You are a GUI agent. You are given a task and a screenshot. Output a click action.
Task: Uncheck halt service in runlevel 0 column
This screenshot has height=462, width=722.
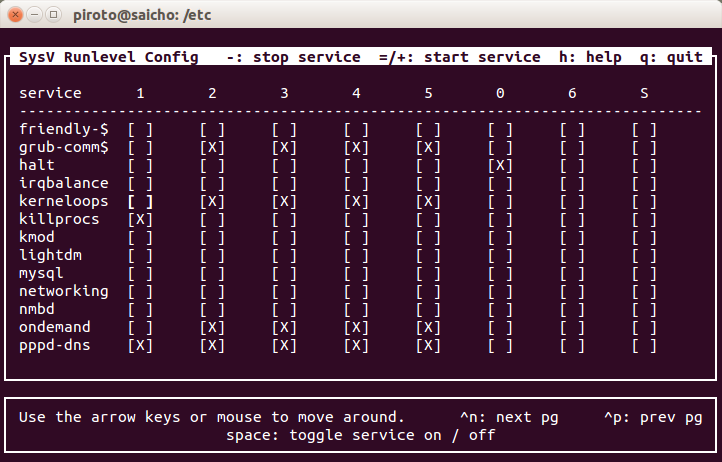(501, 165)
